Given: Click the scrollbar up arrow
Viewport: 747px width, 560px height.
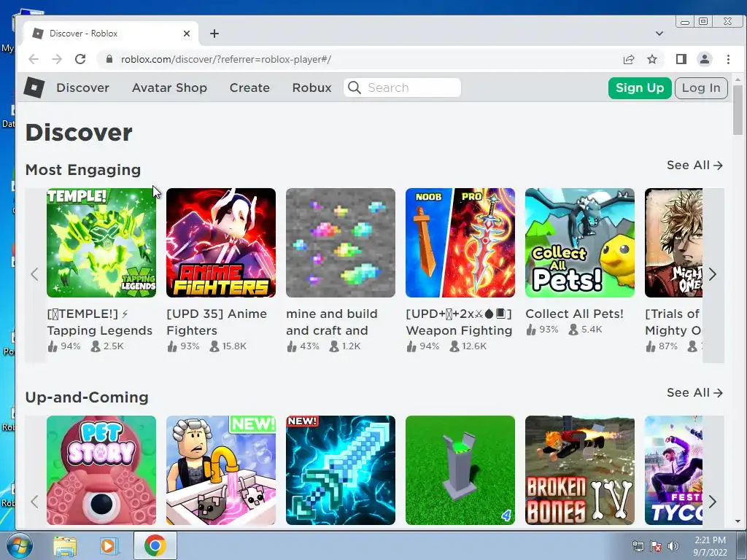Looking at the screenshot, I should tap(738, 80).
